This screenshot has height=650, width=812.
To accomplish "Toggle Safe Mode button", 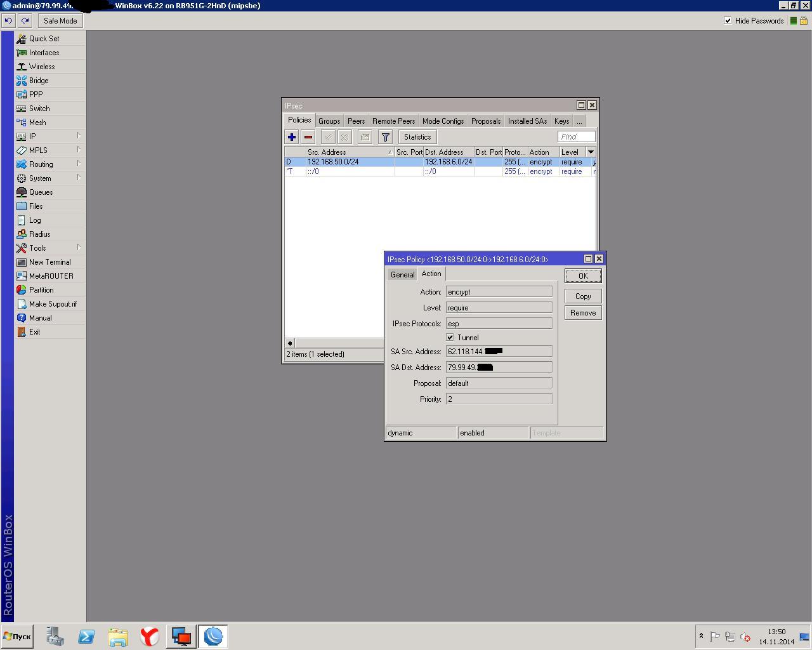I will click(60, 21).
